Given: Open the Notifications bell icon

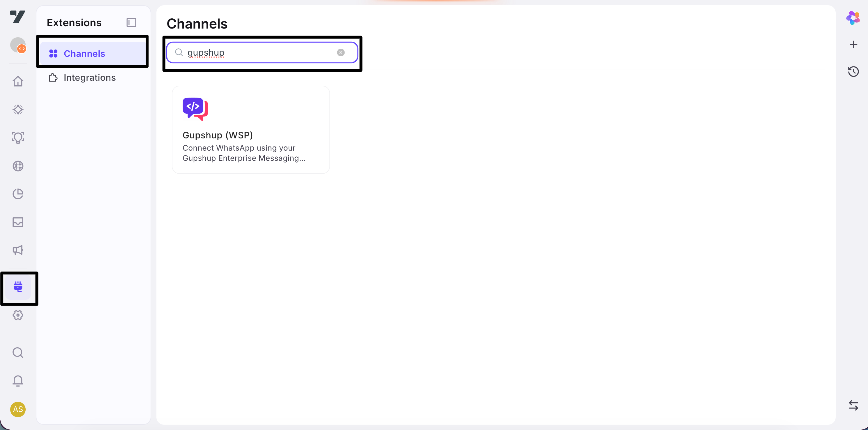Looking at the screenshot, I should pos(18,381).
